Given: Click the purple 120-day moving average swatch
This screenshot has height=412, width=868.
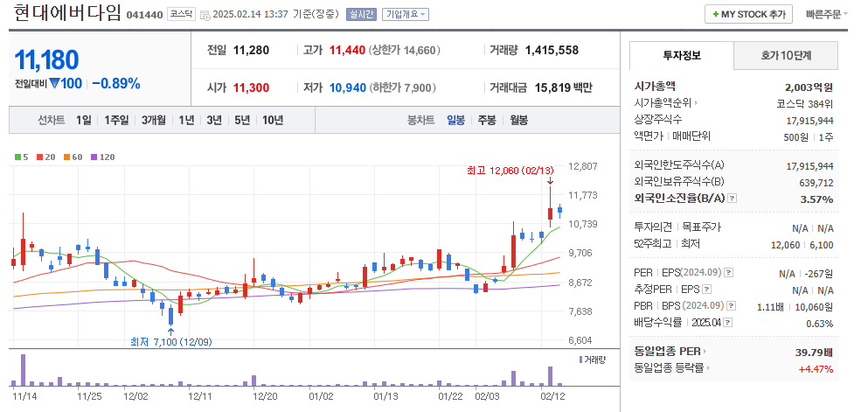Looking at the screenshot, I should click(94, 157).
